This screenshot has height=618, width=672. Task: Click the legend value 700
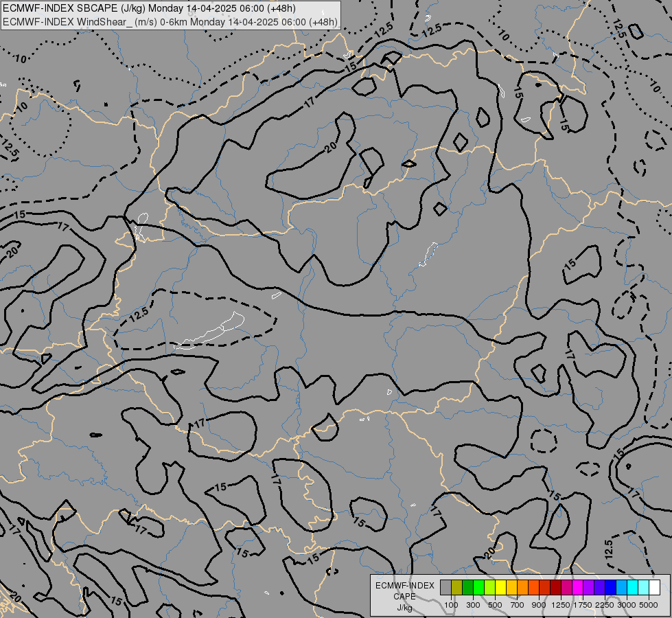[x=517, y=605]
